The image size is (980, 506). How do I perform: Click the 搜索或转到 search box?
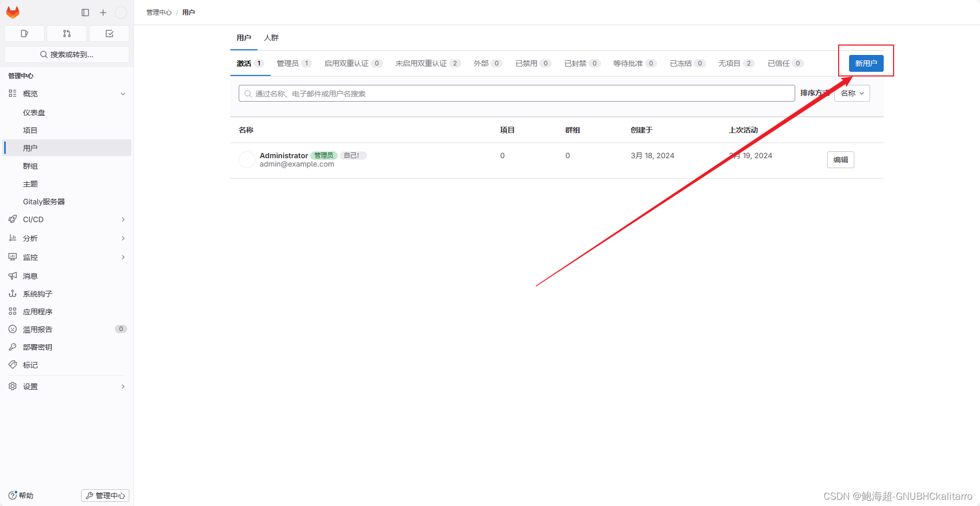(x=66, y=54)
